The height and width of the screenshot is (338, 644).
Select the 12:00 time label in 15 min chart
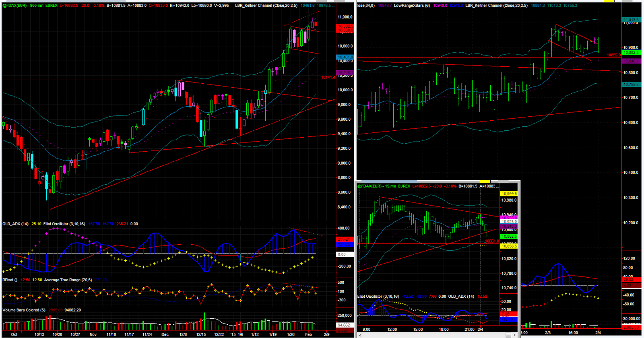[x=392, y=329]
